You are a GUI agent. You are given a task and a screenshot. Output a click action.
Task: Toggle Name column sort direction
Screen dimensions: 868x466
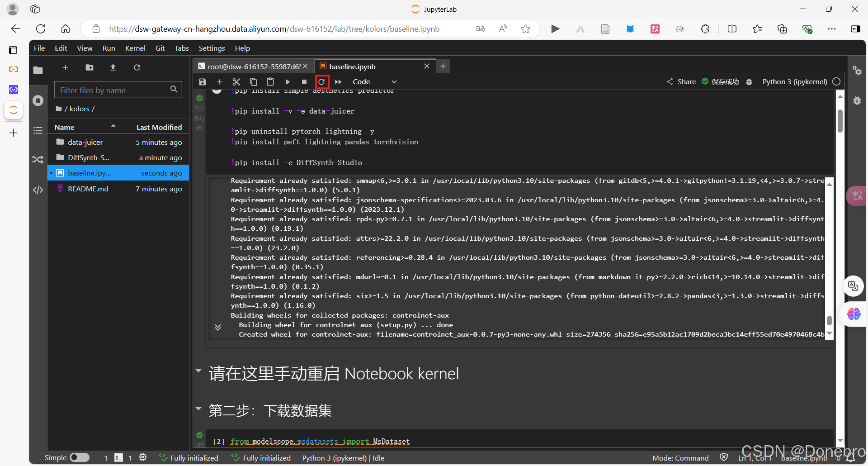(x=87, y=127)
